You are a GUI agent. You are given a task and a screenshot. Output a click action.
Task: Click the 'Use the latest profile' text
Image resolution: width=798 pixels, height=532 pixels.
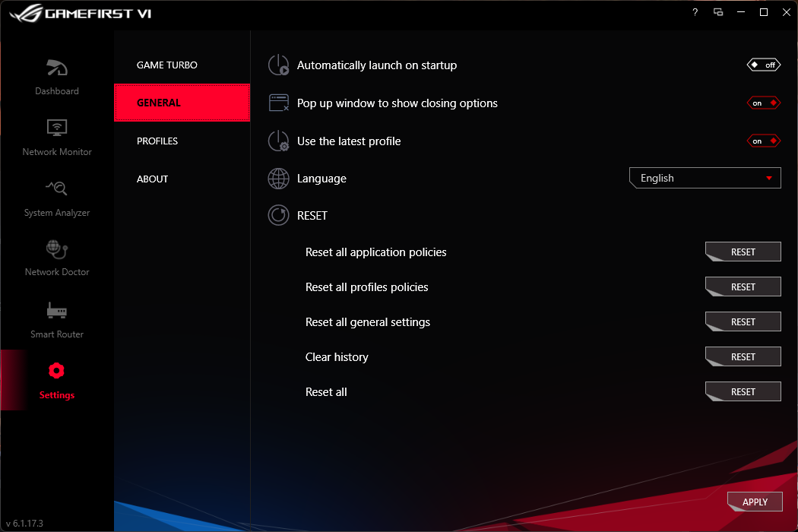coord(349,141)
